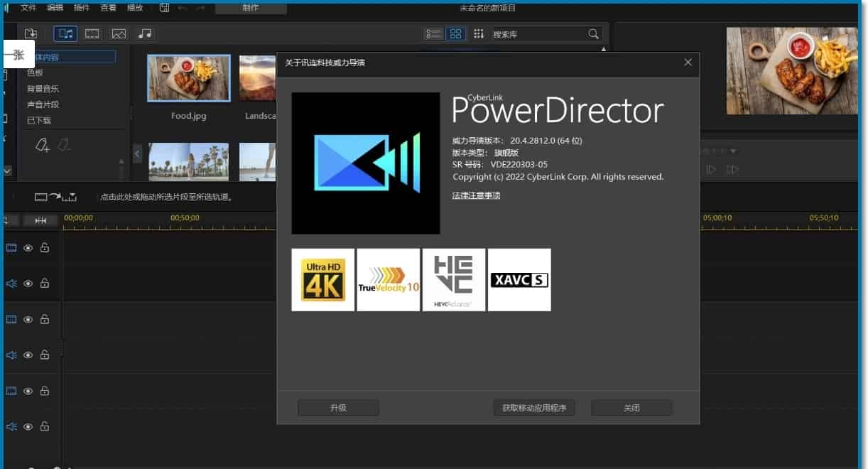868x469 pixels.
Task: Filter the library to video clips only
Action: point(92,33)
